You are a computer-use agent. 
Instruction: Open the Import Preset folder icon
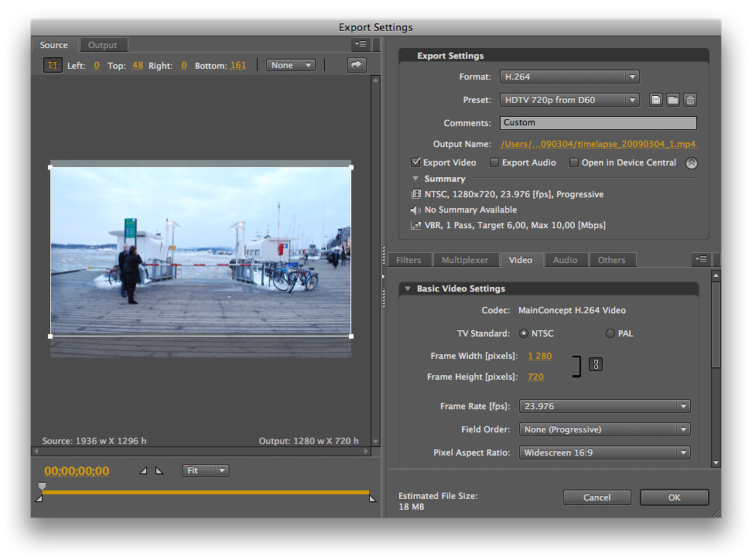tap(672, 99)
